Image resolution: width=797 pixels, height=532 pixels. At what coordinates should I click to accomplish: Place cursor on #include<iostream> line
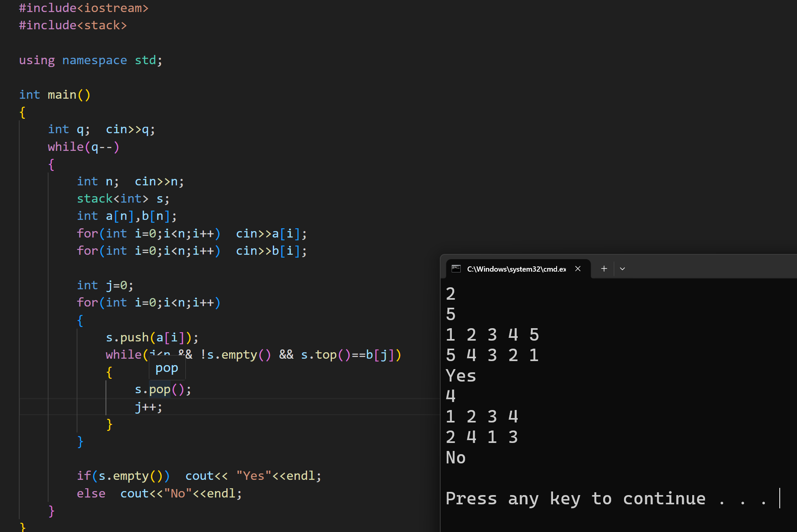tap(83, 8)
